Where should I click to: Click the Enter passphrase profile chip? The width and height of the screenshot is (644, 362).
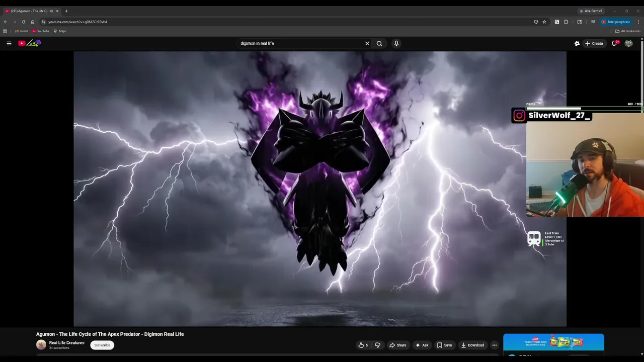616,22
